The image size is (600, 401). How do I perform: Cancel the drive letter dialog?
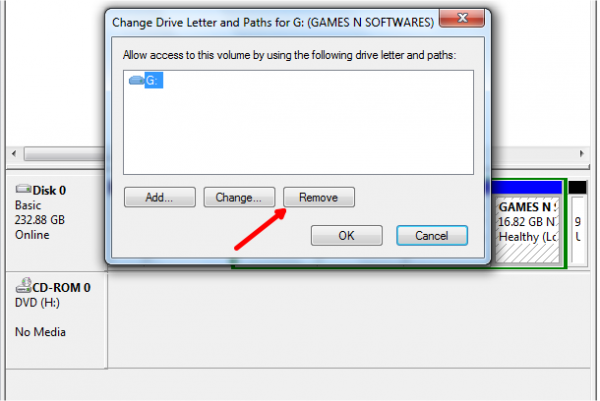(432, 235)
